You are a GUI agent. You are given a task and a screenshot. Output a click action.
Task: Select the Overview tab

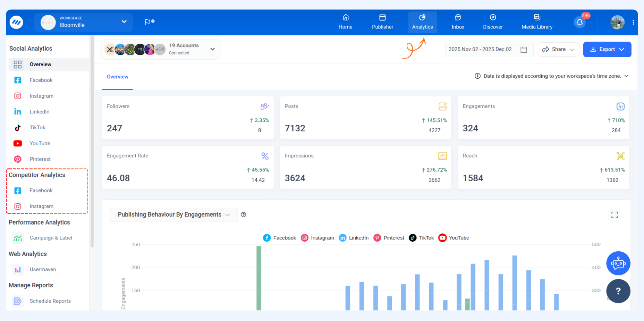point(117,77)
